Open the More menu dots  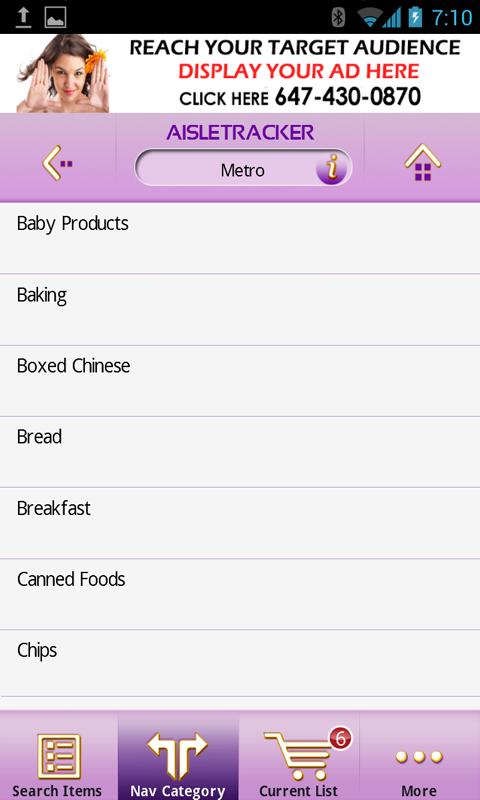[x=419, y=756]
